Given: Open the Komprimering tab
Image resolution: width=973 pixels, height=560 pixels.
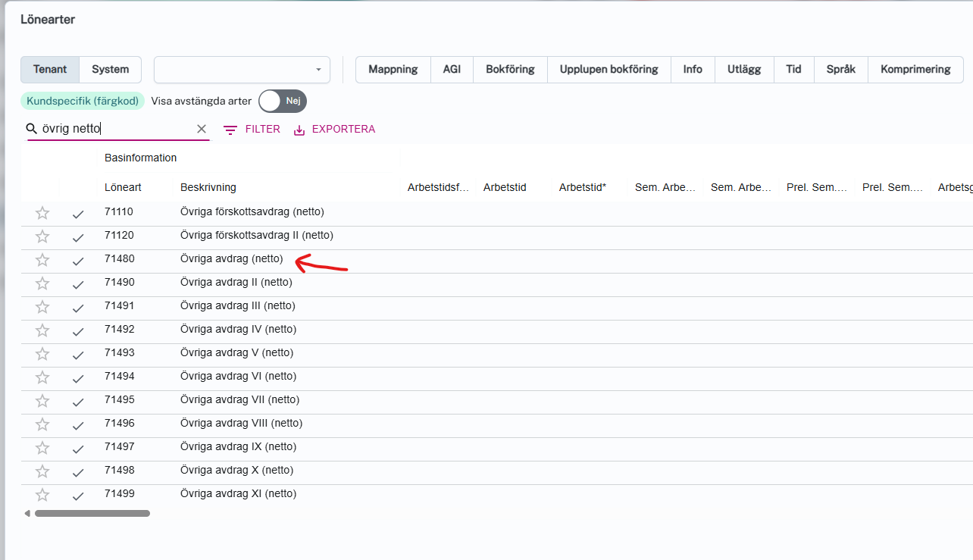Looking at the screenshot, I should (x=915, y=69).
